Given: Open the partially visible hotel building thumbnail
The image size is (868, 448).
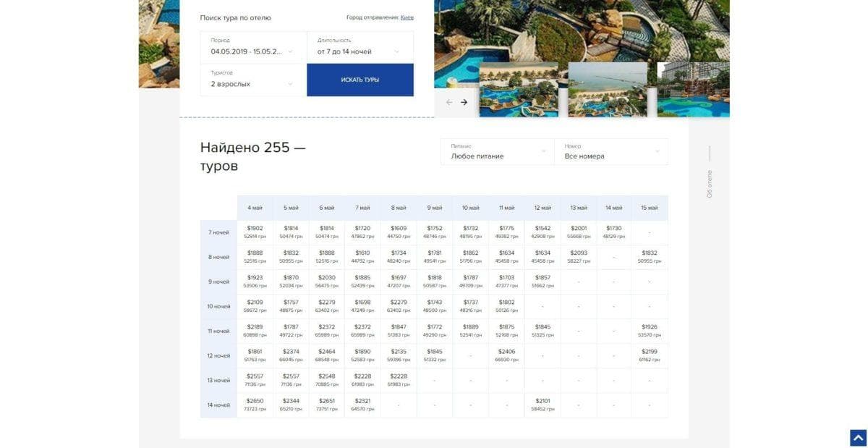Looking at the screenshot, I should (x=693, y=90).
